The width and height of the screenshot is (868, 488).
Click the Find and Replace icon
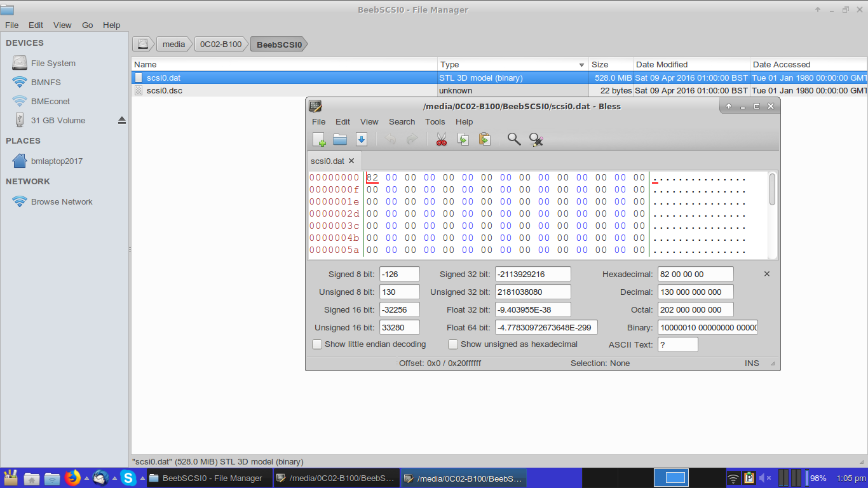click(536, 140)
